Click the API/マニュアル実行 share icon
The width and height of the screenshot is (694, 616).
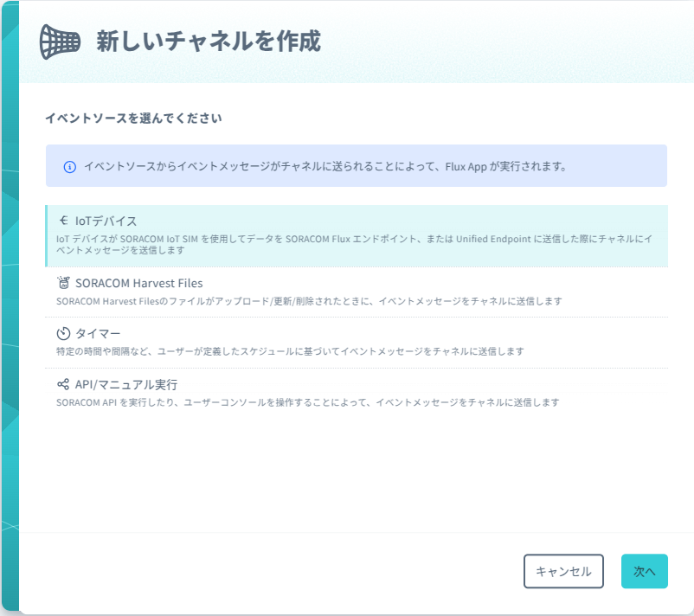click(x=63, y=384)
